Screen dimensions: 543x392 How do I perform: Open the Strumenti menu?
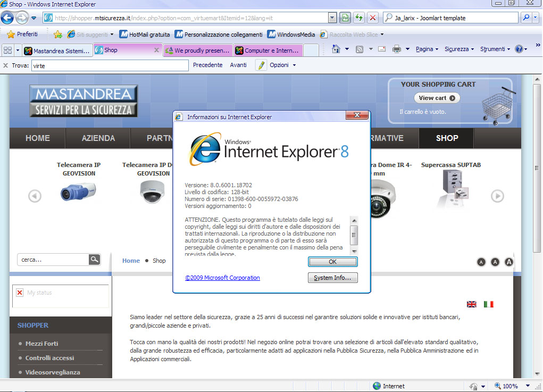click(x=495, y=49)
